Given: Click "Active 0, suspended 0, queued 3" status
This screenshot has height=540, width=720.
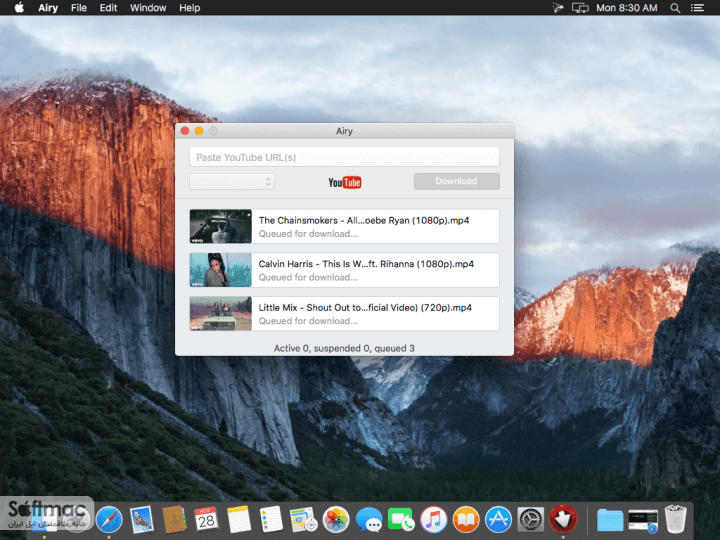Looking at the screenshot, I should pyautogui.click(x=344, y=348).
